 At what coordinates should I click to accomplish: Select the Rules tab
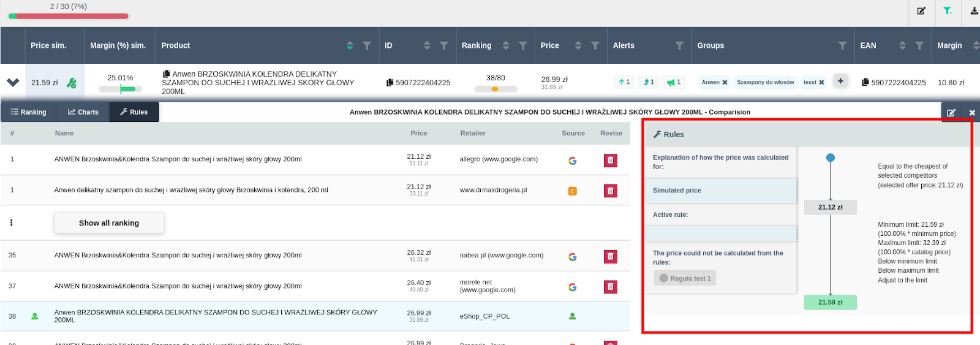coord(134,112)
